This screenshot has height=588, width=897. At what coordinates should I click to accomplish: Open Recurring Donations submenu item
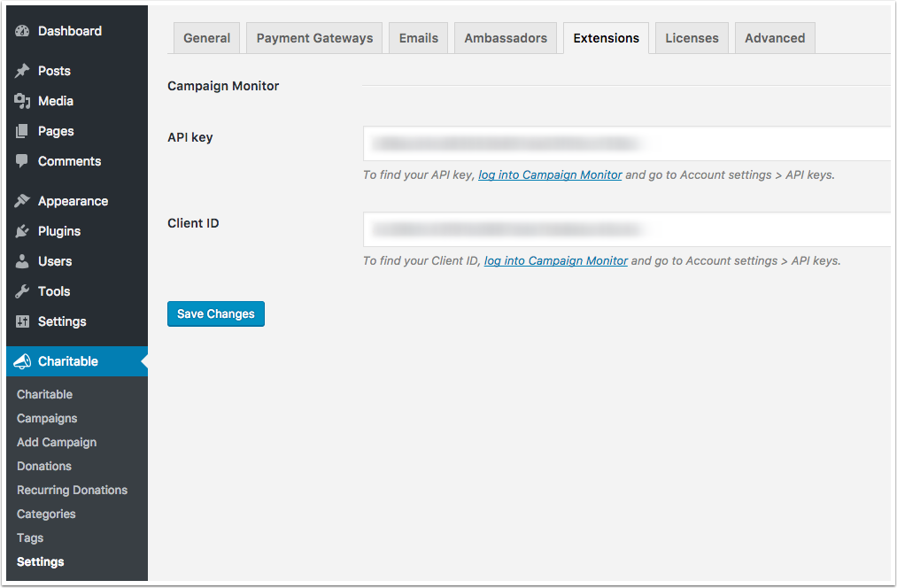coord(72,491)
